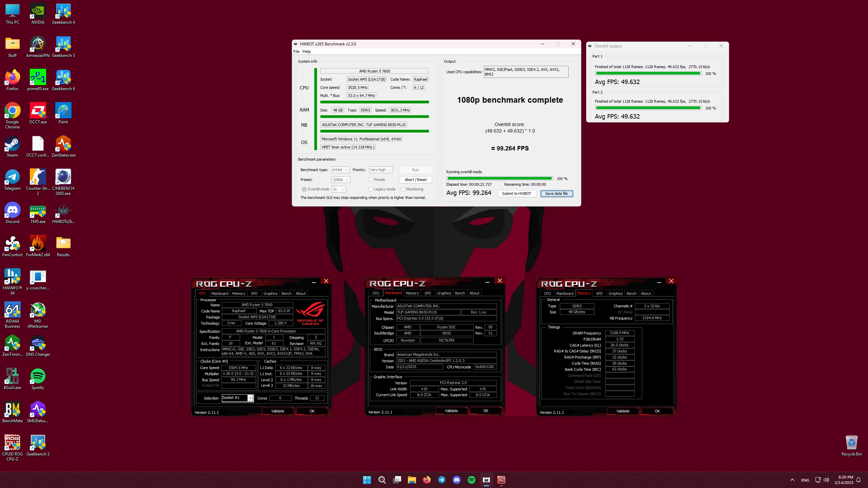Click OK in middle CPU-Z window
This screenshot has height=488, width=868.
(486, 411)
